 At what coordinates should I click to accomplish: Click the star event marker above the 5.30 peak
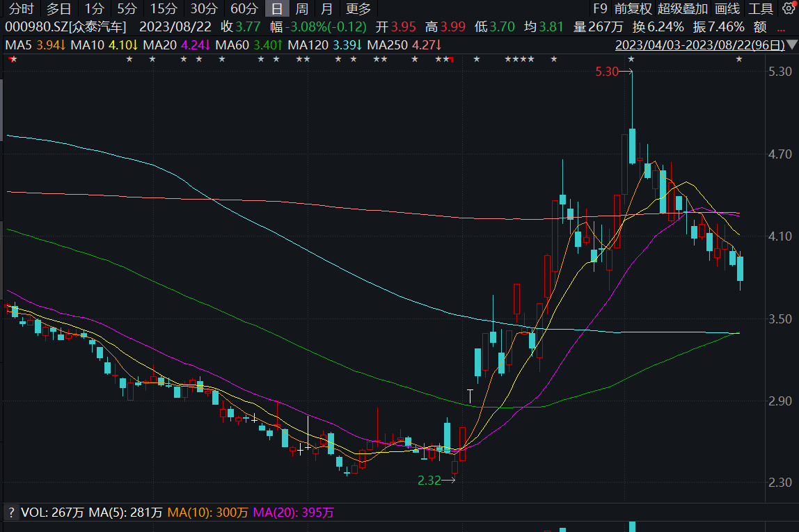click(631, 59)
